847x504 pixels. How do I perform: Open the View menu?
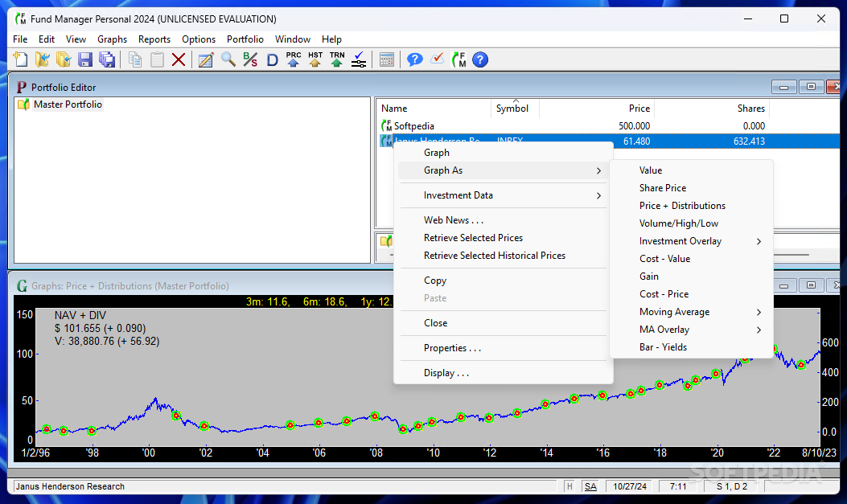point(76,39)
